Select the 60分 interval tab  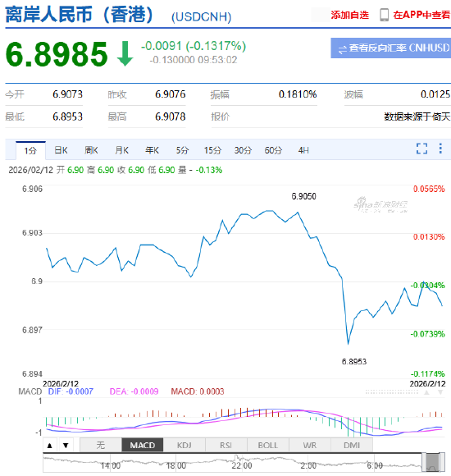[x=273, y=150]
